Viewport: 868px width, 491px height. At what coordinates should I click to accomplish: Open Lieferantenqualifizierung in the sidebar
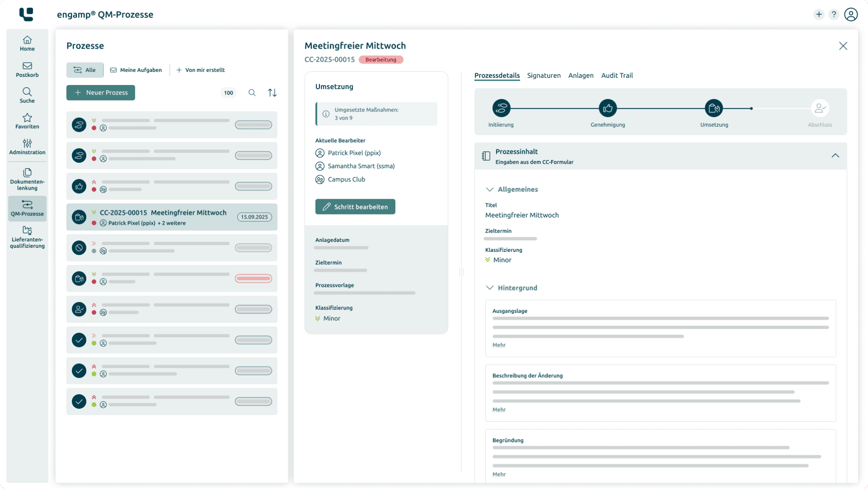point(27,237)
